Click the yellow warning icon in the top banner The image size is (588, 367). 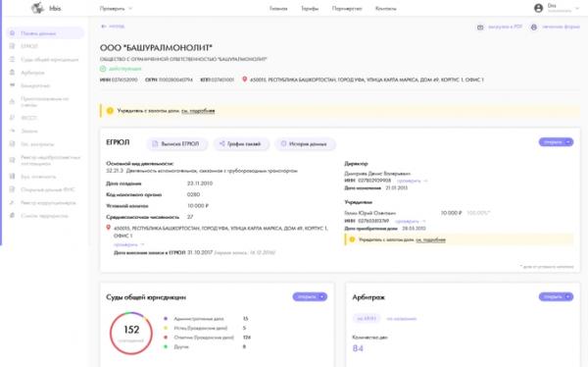110,111
